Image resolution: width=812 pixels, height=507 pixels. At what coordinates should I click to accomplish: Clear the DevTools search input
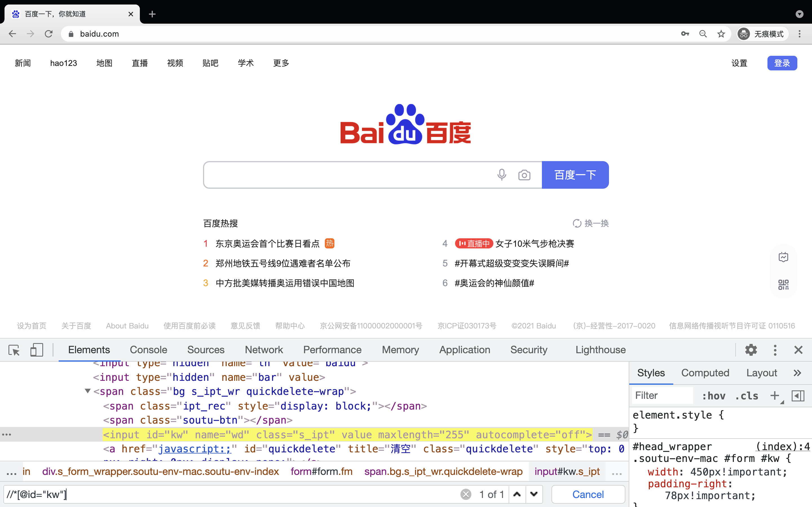tap(466, 495)
